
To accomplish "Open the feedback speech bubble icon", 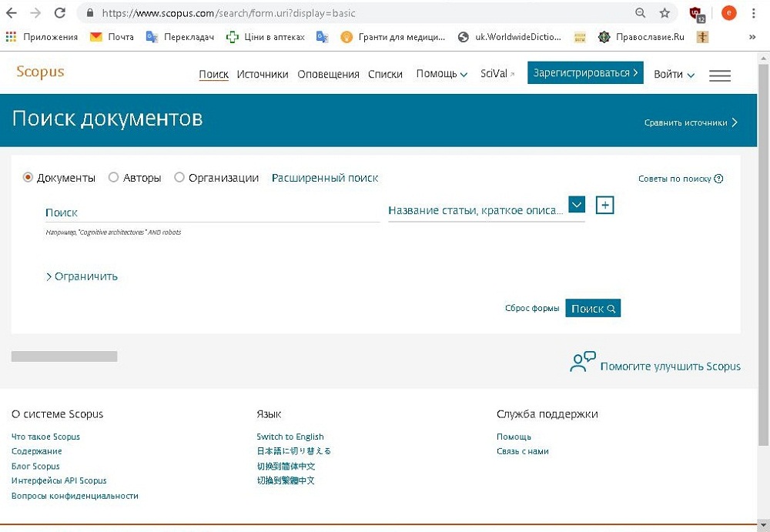I will coord(582,362).
